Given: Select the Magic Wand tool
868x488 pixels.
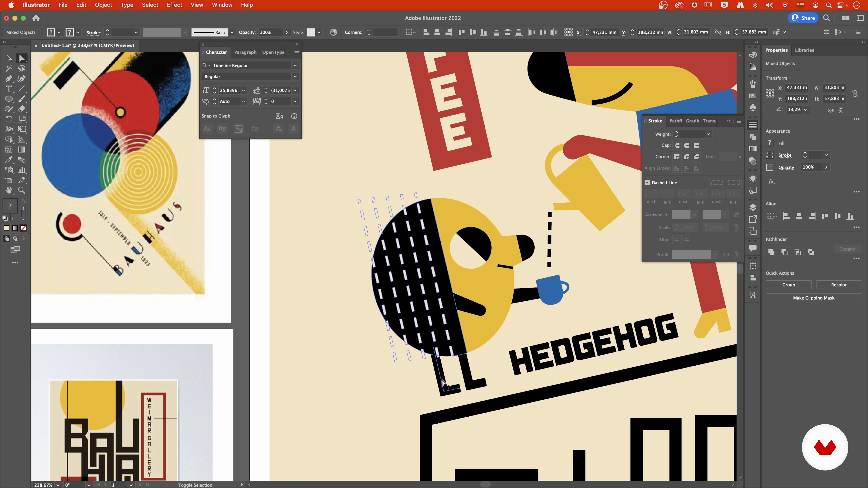Looking at the screenshot, I should (x=9, y=68).
